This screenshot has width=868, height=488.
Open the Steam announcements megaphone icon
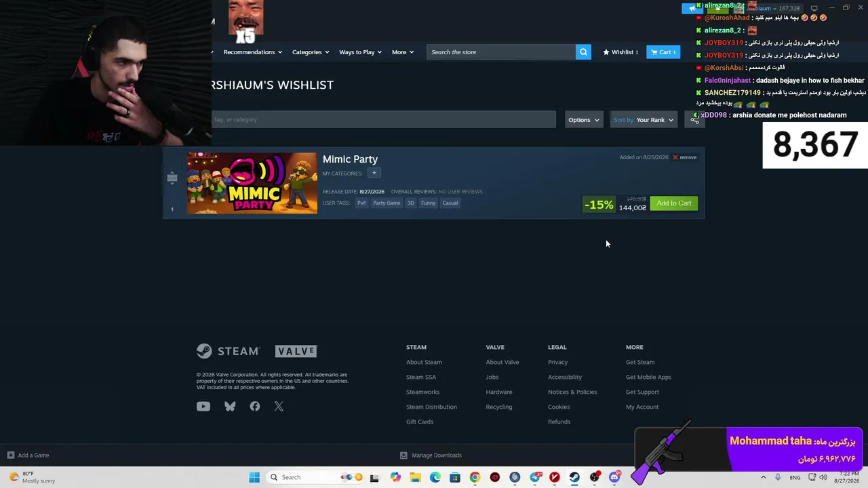tap(692, 8)
